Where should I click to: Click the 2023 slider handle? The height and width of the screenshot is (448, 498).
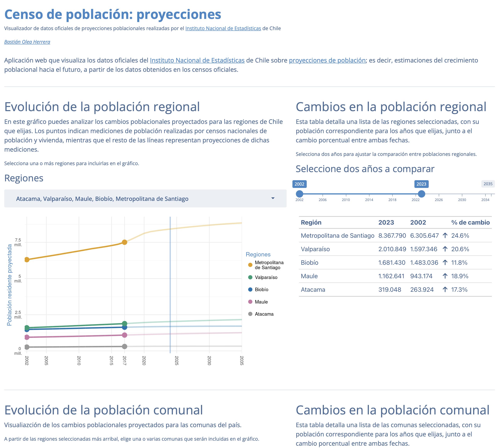point(421,194)
